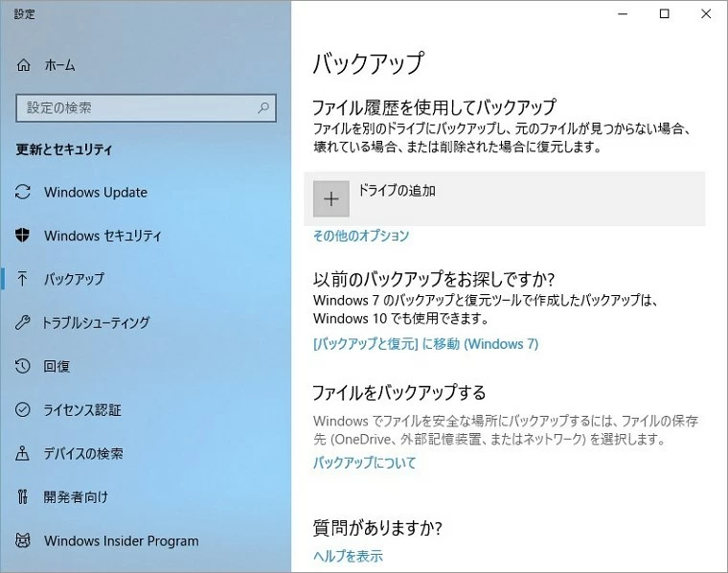Screen dimensions: 728x573
Task: Open [バックアップと復元] に移動 (Windows 7) link
Action: point(425,344)
